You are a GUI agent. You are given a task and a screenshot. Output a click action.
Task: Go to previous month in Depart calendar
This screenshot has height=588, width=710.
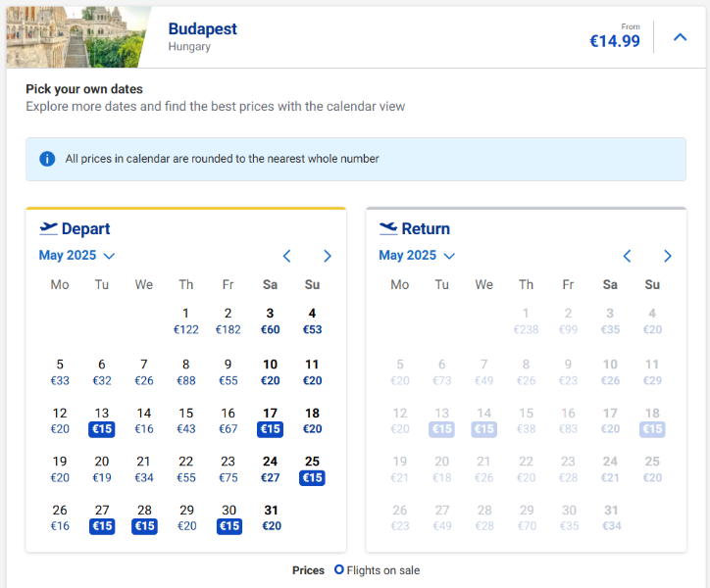pos(287,256)
